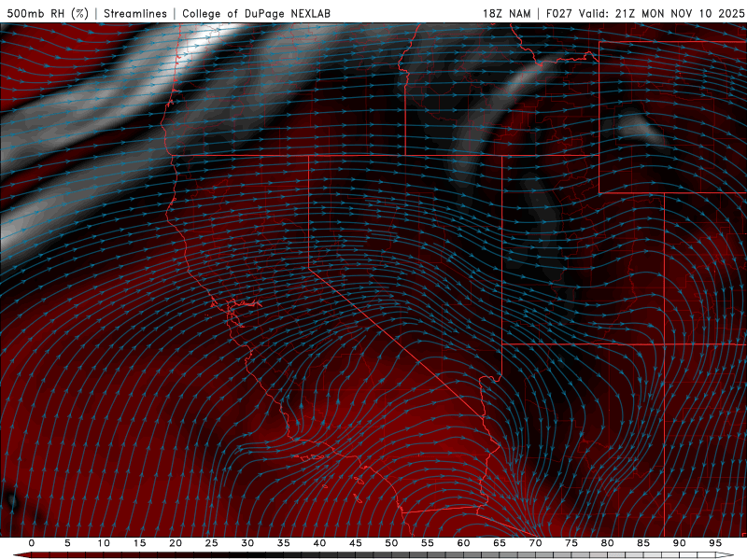Click the color bar label "10"
The width and height of the screenshot is (747, 560).
pos(104,543)
